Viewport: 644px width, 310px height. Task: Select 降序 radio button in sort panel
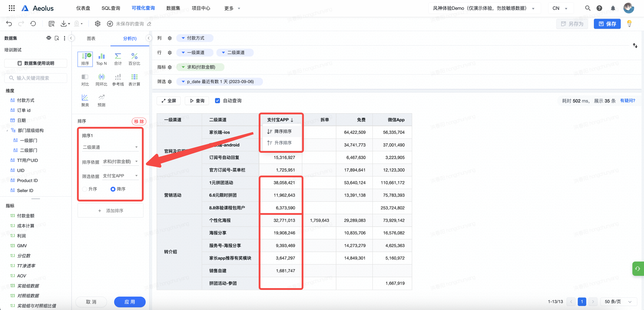tap(113, 189)
